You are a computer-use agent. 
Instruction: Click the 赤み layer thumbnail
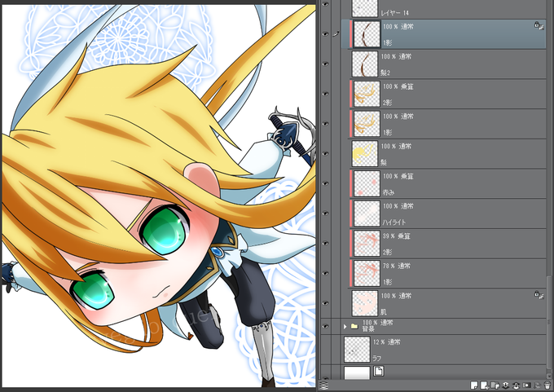[x=367, y=184]
